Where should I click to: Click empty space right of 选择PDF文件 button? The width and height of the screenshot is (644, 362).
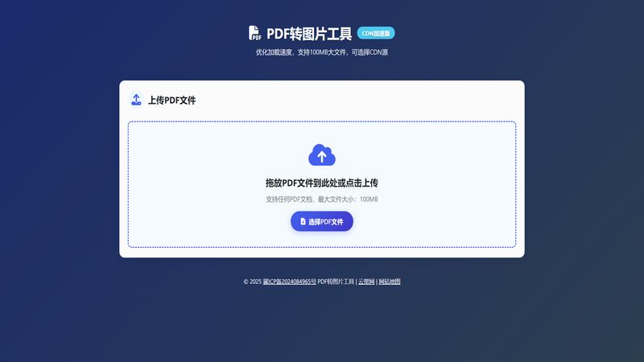pos(427,221)
